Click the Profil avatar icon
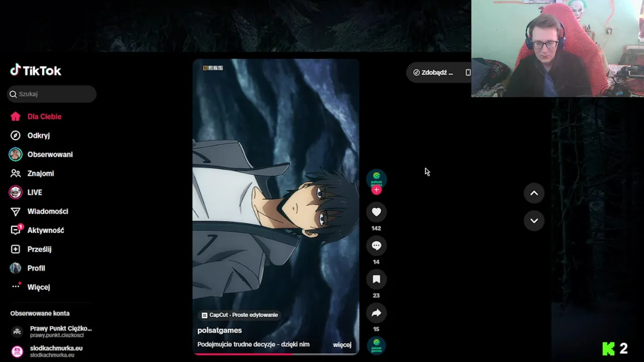Image resolution: width=644 pixels, height=362 pixels. coord(16,268)
